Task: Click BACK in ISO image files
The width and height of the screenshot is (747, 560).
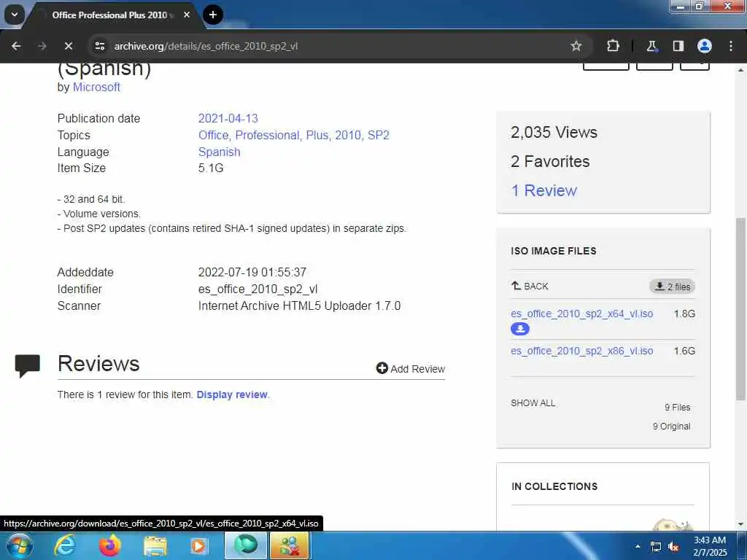Action: tap(530, 286)
